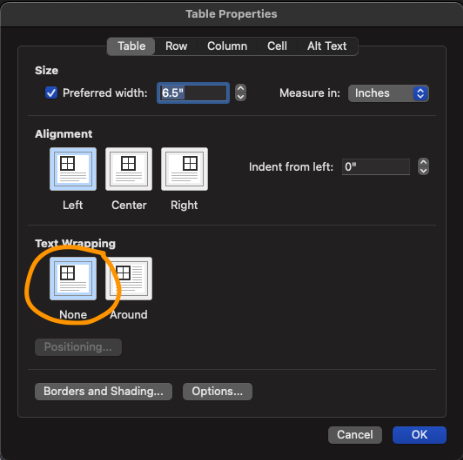This screenshot has height=460, width=463.
Task: Select Left table alignment icon
Action: [73, 169]
